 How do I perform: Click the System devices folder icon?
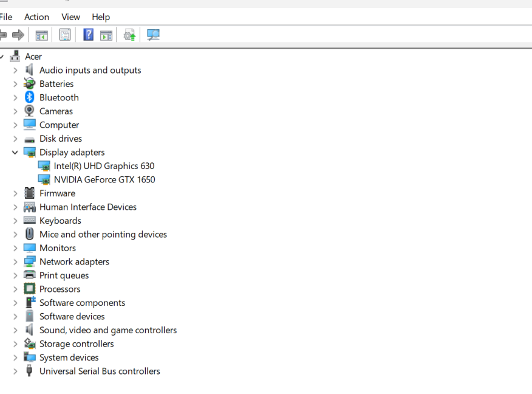click(30, 357)
